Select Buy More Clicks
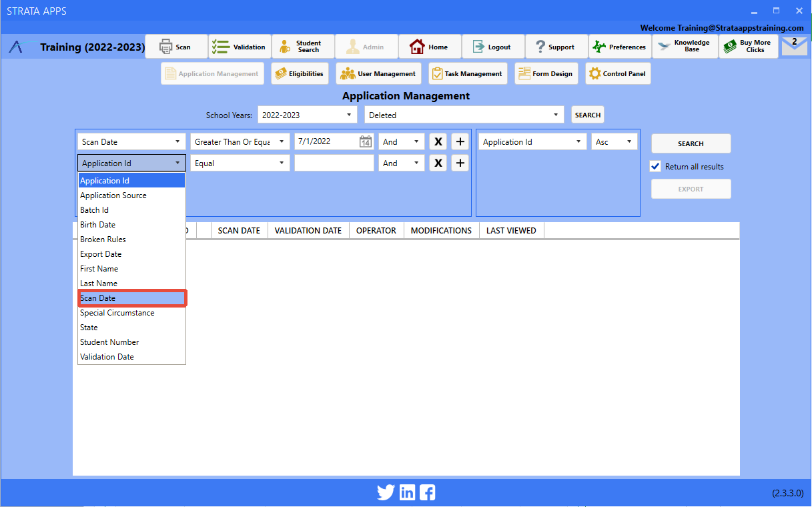The width and height of the screenshot is (812, 507). click(748, 47)
